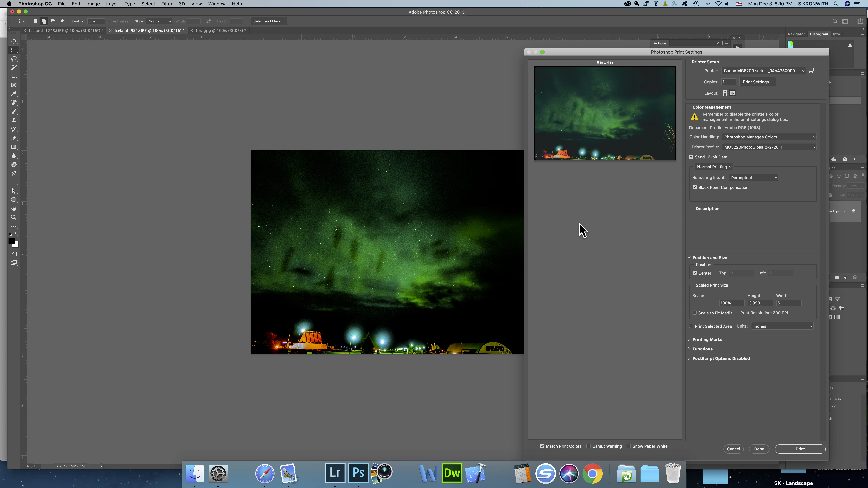Click the foreground color swatch

coord(12,241)
